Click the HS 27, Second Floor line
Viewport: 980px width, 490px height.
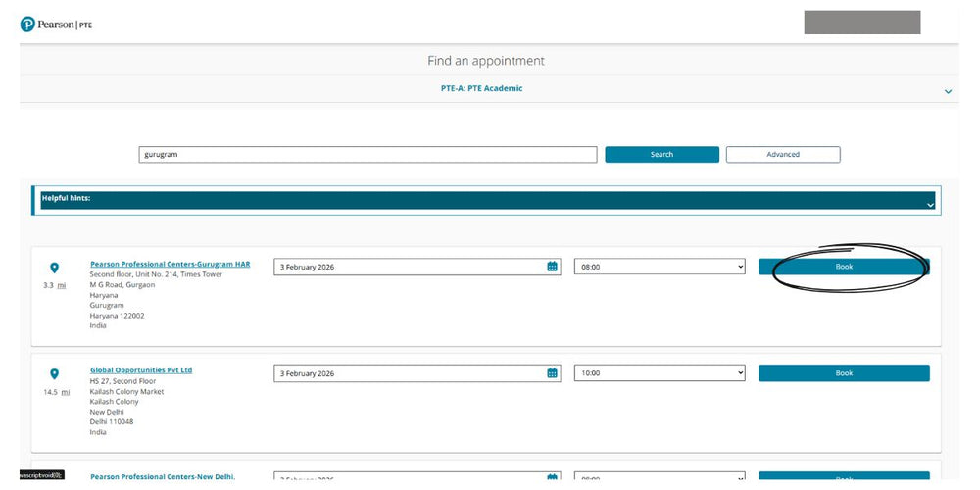click(122, 381)
